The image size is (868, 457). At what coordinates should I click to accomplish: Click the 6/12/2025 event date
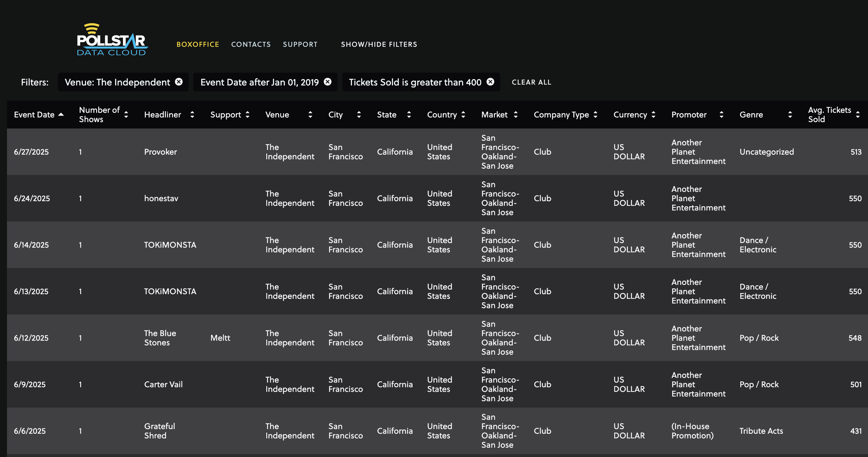31,338
